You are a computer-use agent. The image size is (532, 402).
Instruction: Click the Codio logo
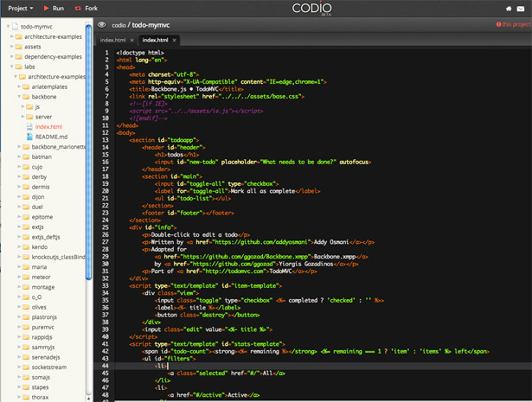click(x=311, y=9)
